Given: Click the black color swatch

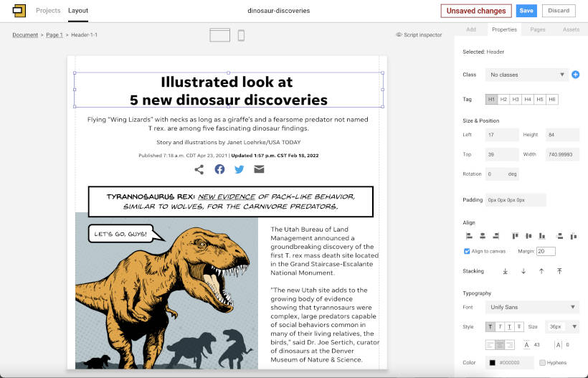Looking at the screenshot, I should tap(493, 363).
